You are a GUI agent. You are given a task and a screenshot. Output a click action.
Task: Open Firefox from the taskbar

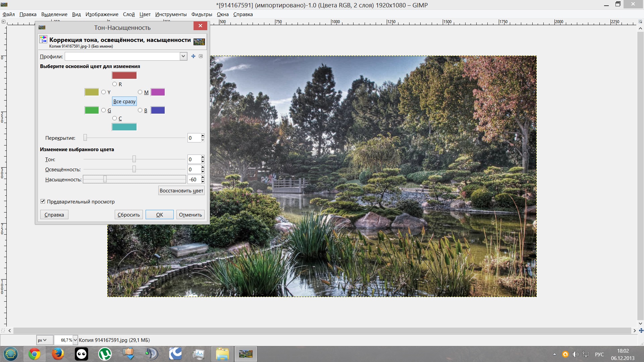(x=58, y=354)
